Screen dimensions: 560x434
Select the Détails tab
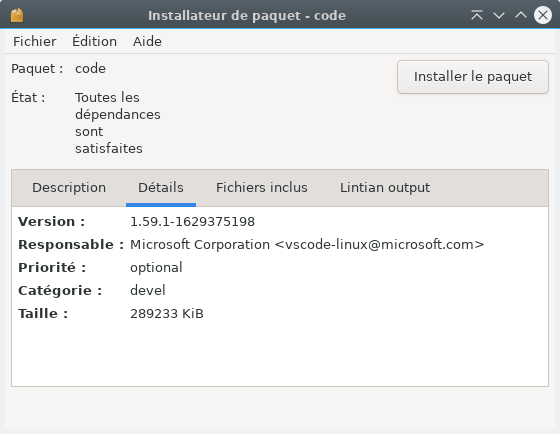pyautogui.click(x=161, y=188)
